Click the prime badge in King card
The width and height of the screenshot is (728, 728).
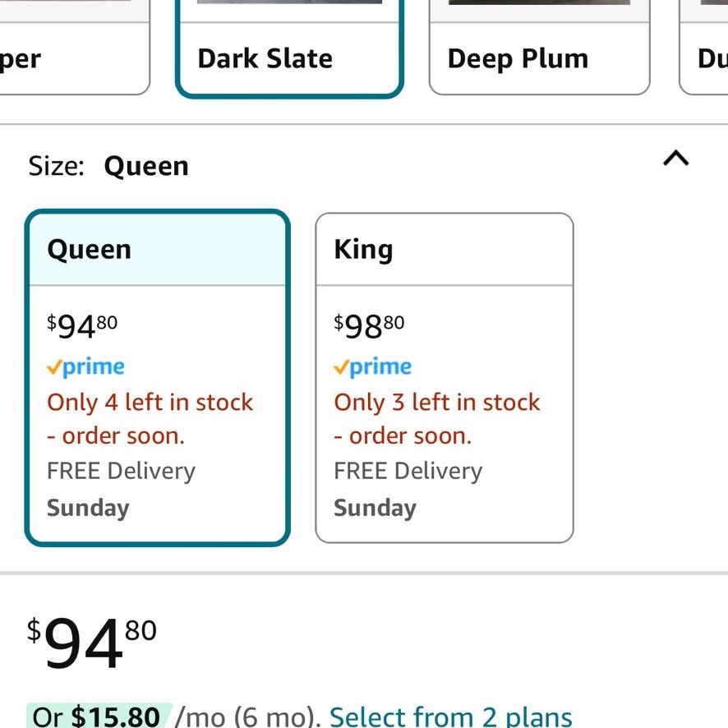click(x=372, y=366)
